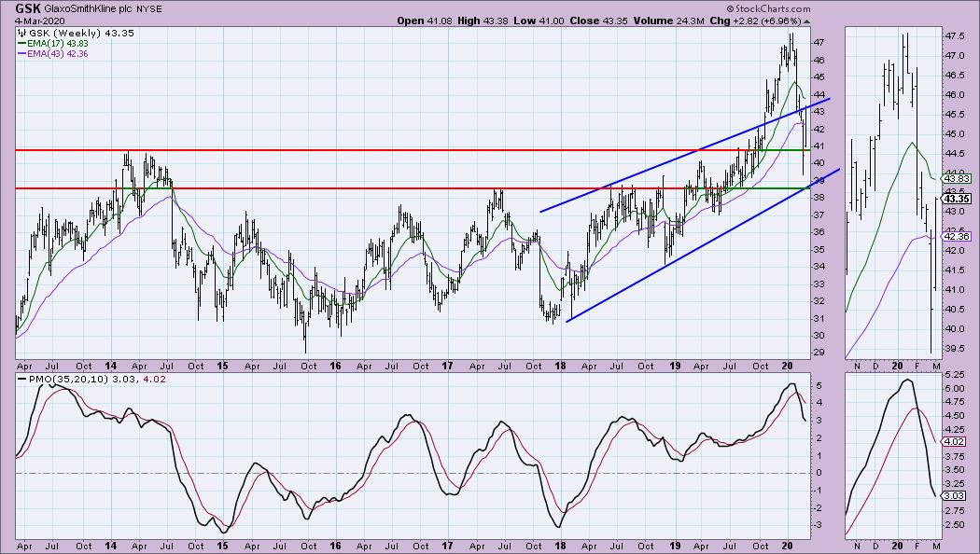This screenshot has width=980, height=554.
Task: Select the GlaxoSmithKline plc company name
Action: click(x=86, y=9)
